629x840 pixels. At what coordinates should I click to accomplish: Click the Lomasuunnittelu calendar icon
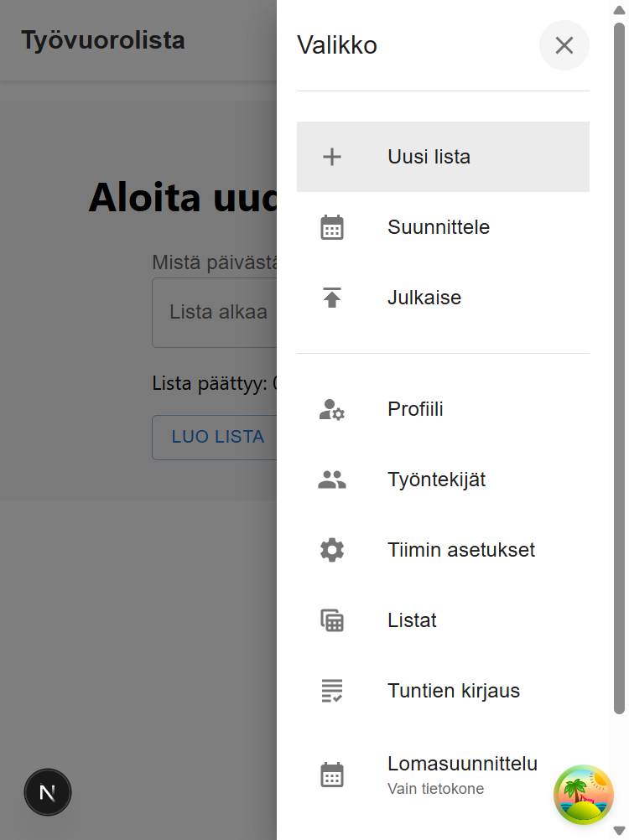(x=332, y=774)
